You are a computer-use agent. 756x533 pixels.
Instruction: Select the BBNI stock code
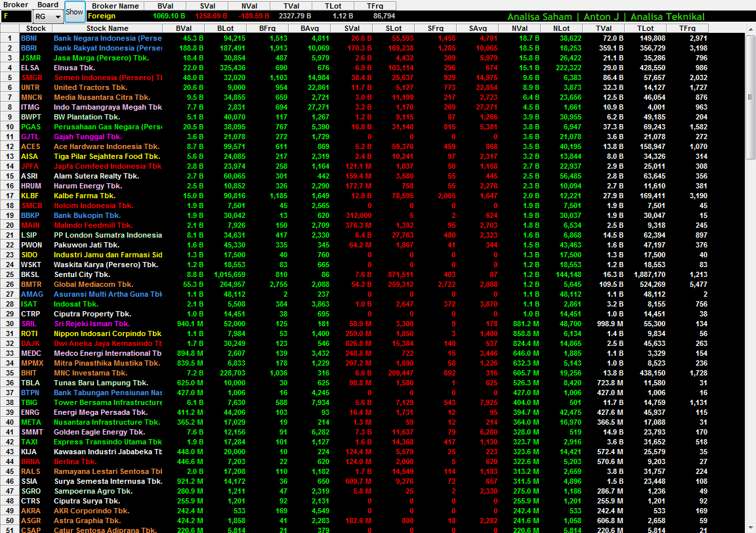(29, 38)
